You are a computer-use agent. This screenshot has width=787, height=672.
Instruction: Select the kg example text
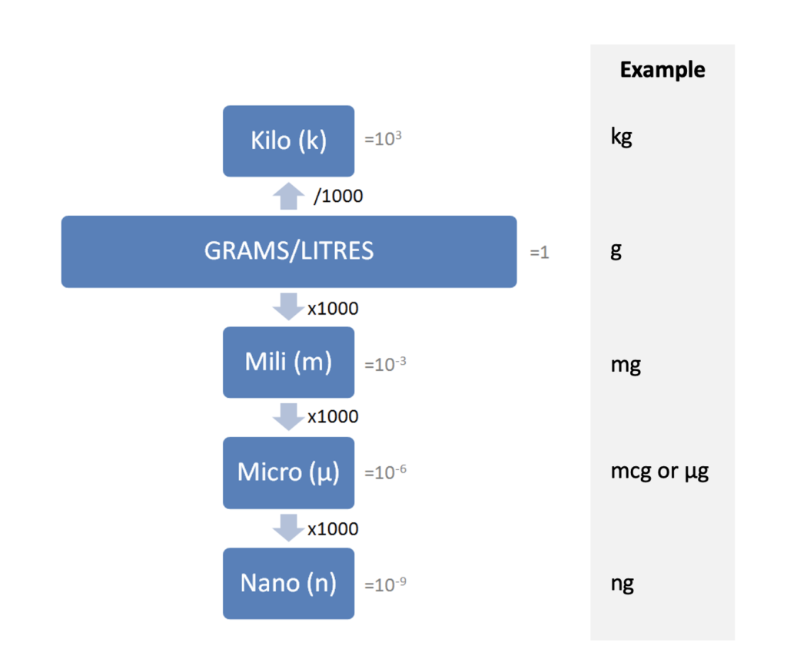pos(621,140)
